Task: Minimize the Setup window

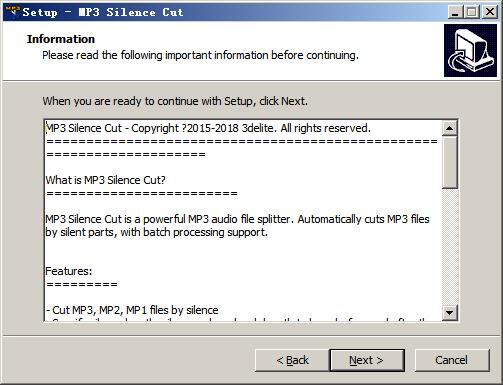Action: (x=455, y=12)
